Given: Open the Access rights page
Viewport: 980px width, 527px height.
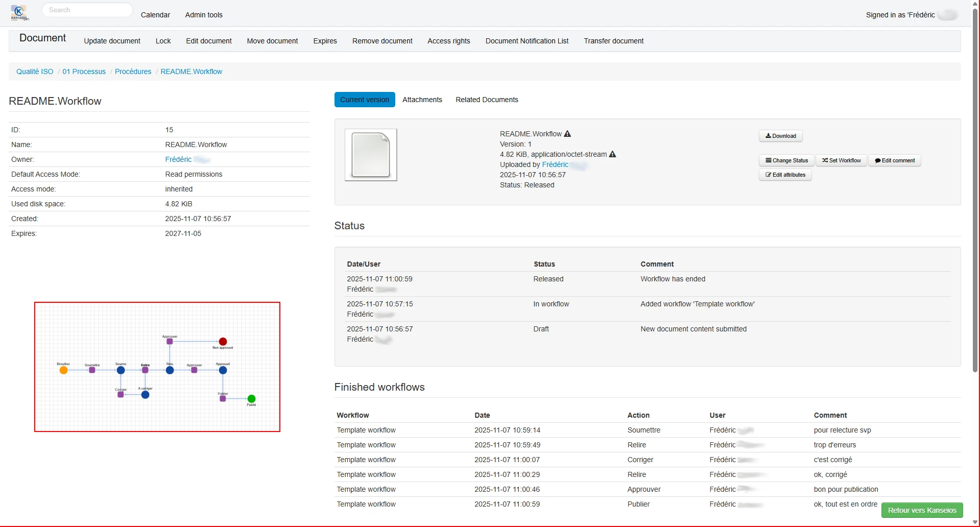Looking at the screenshot, I should pos(448,41).
